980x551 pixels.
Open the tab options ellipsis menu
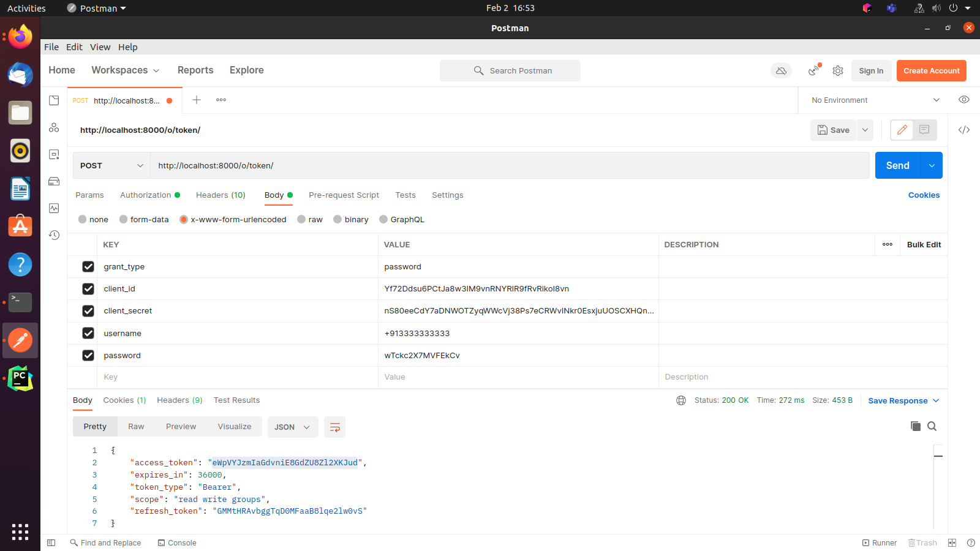click(x=221, y=100)
